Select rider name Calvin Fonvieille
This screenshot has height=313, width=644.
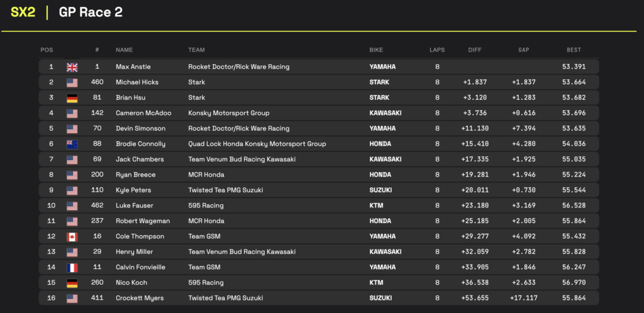tap(140, 267)
